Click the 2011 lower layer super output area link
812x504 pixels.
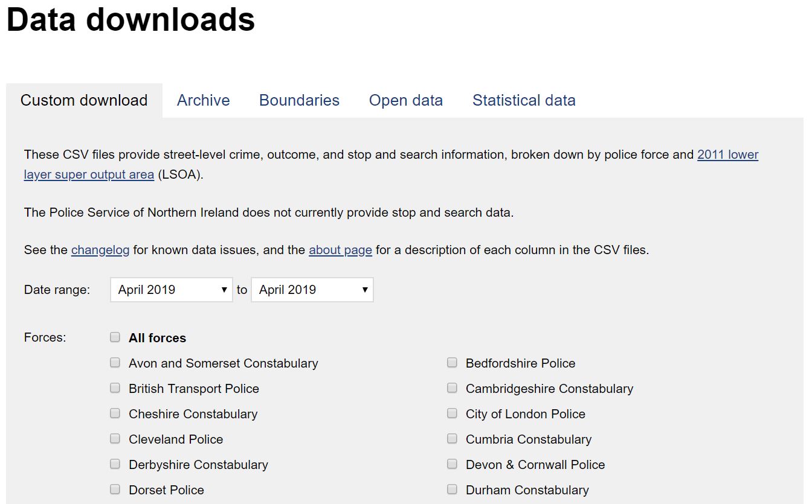pyautogui.click(x=727, y=155)
